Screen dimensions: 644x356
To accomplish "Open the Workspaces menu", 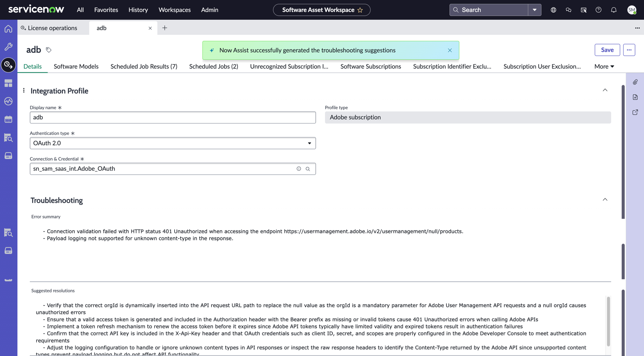I will click(x=175, y=10).
